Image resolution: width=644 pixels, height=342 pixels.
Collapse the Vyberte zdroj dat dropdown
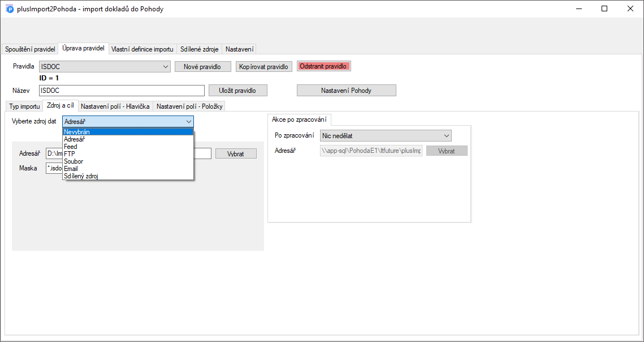pos(128,121)
